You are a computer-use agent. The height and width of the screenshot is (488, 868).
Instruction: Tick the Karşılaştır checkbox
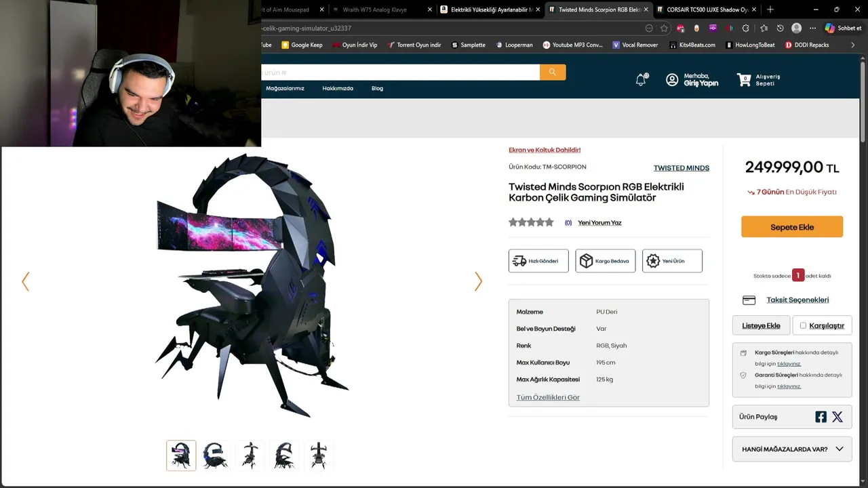coord(803,325)
